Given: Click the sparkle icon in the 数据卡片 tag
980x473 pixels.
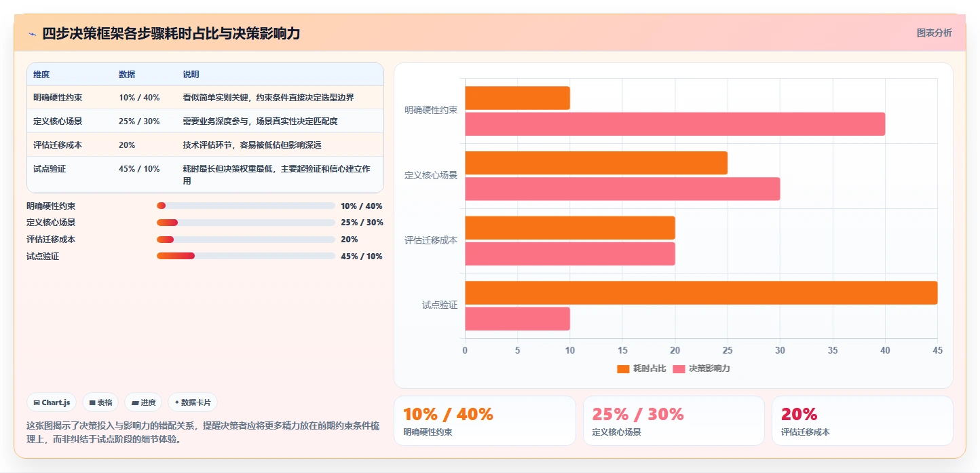Looking at the screenshot, I should [177, 402].
